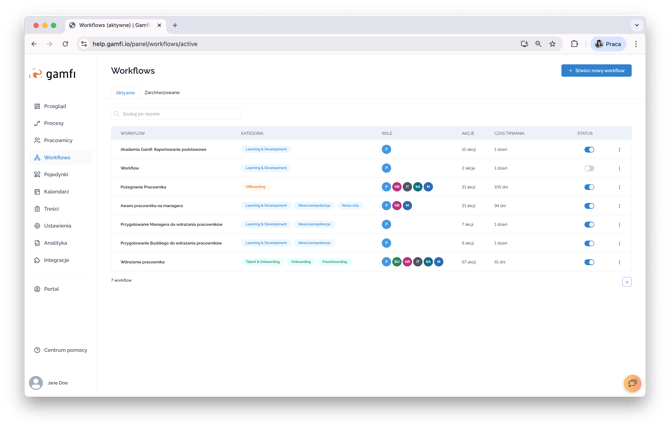Click the orange chat support bubble icon
The height and width of the screenshot is (429, 670).
(x=632, y=383)
